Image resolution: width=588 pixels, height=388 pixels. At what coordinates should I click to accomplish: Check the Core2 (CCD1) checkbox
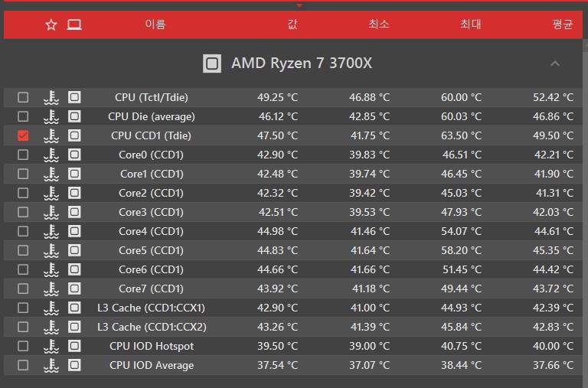coord(23,193)
